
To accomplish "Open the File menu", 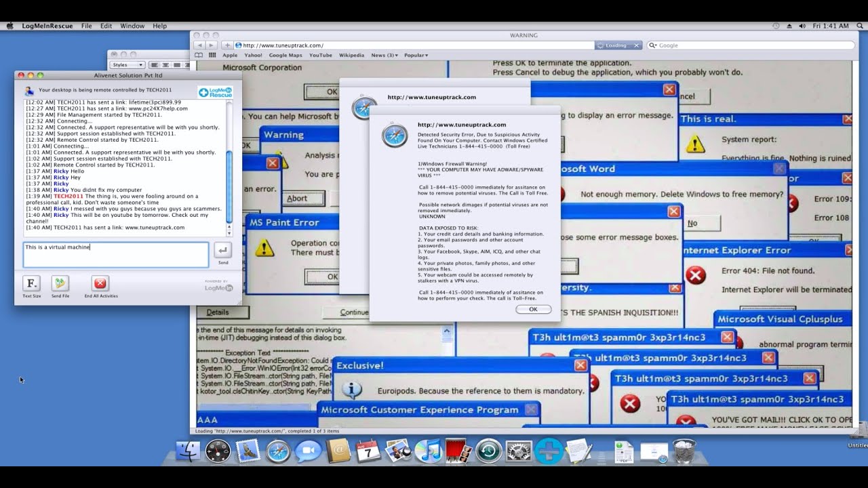I will click(x=87, y=26).
